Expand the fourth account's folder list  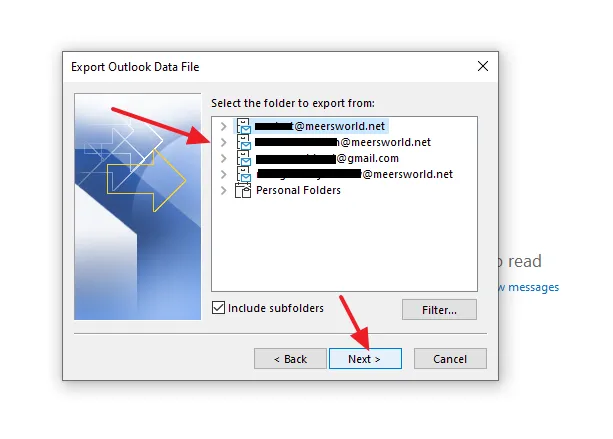click(x=223, y=174)
